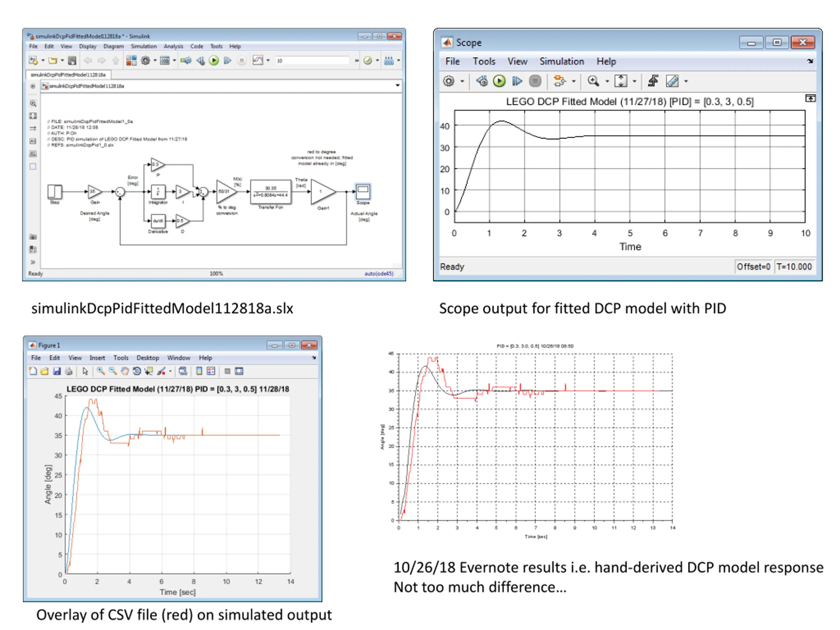Click Step Forward in Simulink toolbar
The width and height of the screenshot is (840, 630).
tap(227, 60)
